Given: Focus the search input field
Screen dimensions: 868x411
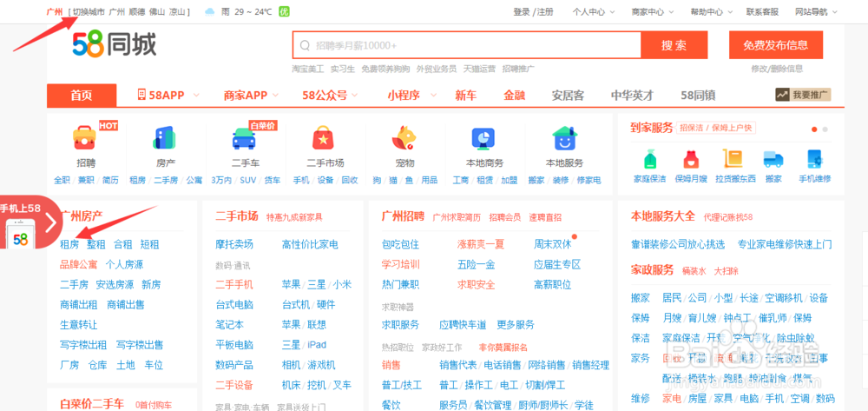Looking at the screenshot, I should (x=467, y=45).
